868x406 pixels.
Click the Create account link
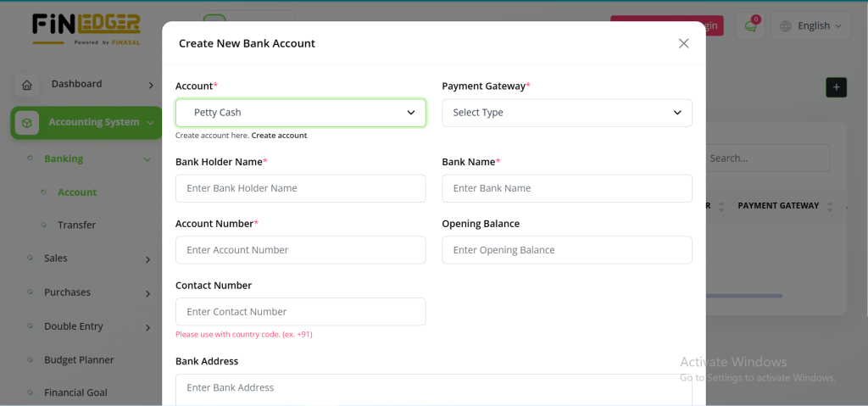click(x=279, y=136)
